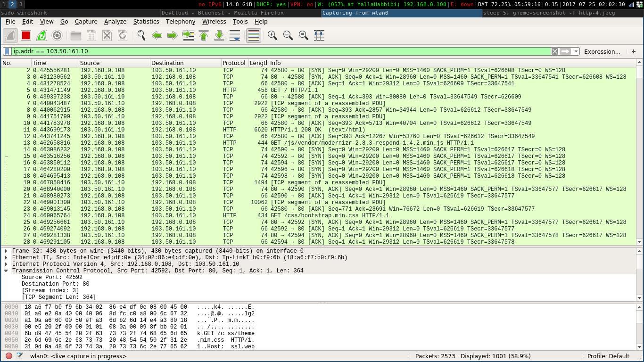644x362 pixels.
Task: Click the display filter bookmark icon
Action: tap(8, 51)
